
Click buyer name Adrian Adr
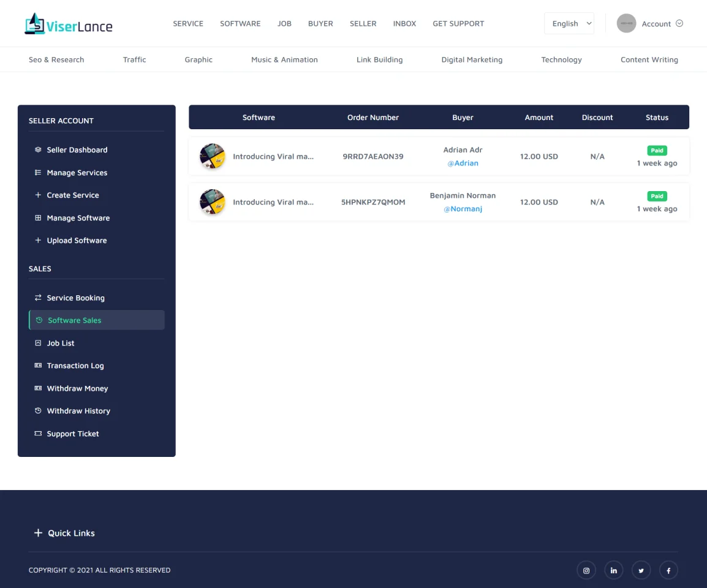(x=463, y=149)
